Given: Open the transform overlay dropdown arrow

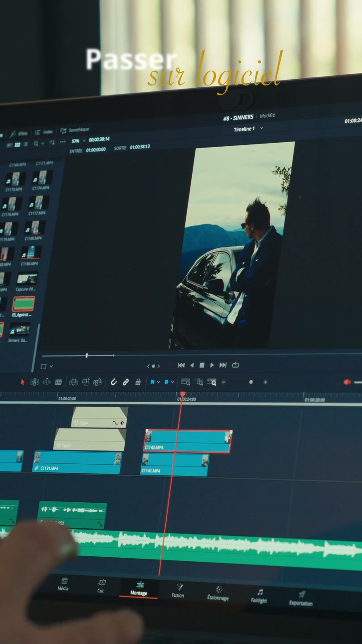Looking at the screenshot, I should pos(51,367).
